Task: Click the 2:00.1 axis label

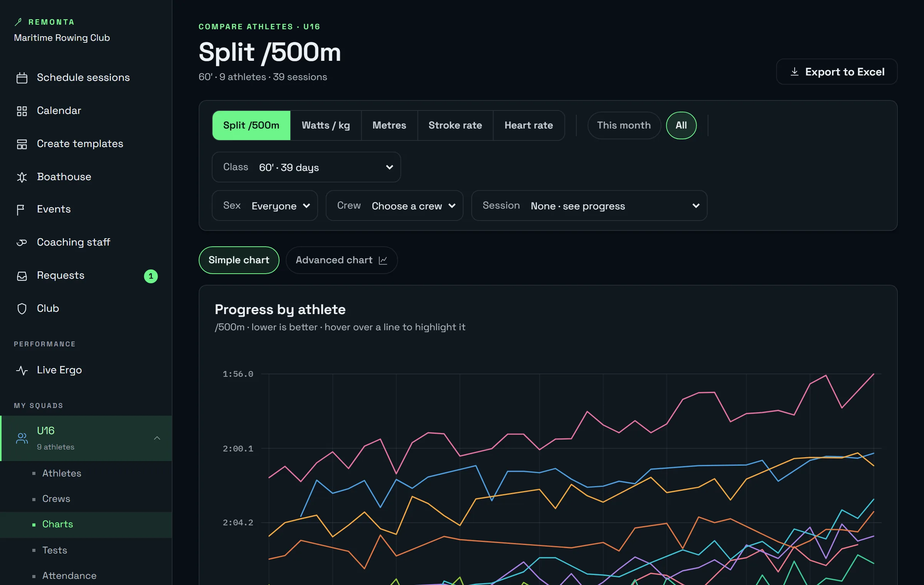Action: tap(238, 448)
